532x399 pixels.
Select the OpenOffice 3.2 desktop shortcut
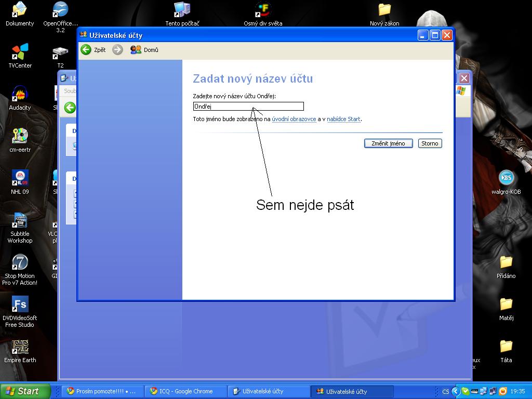(x=60, y=17)
